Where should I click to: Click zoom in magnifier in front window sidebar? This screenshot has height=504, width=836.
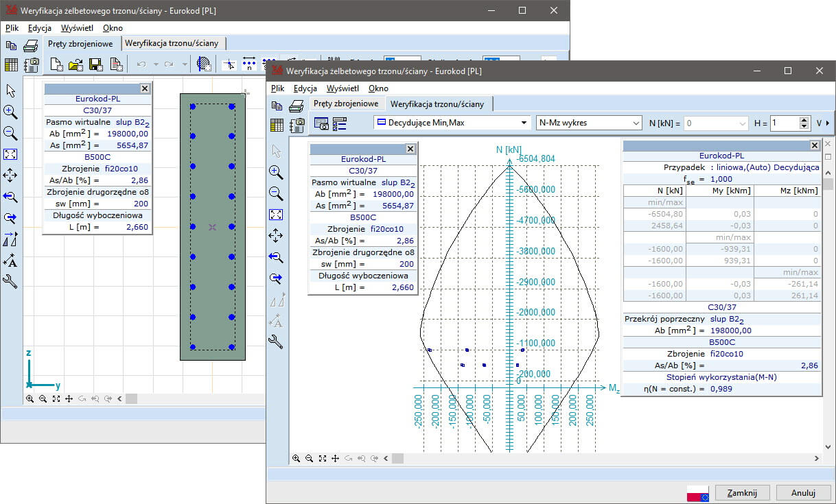click(276, 172)
